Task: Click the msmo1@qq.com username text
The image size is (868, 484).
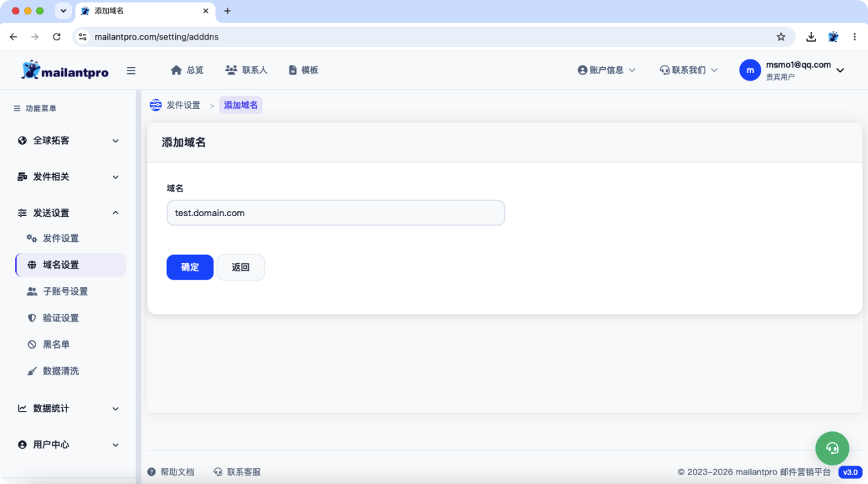Action: point(798,65)
